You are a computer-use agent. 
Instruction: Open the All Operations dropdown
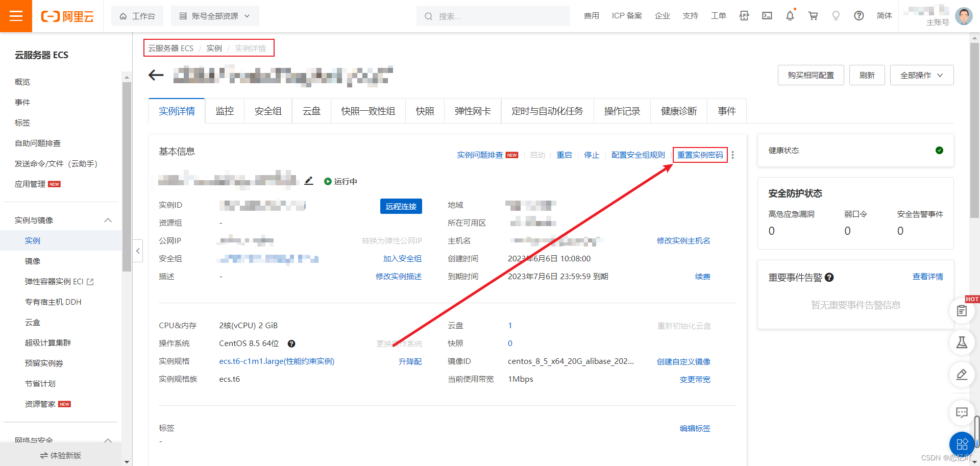click(922, 75)
